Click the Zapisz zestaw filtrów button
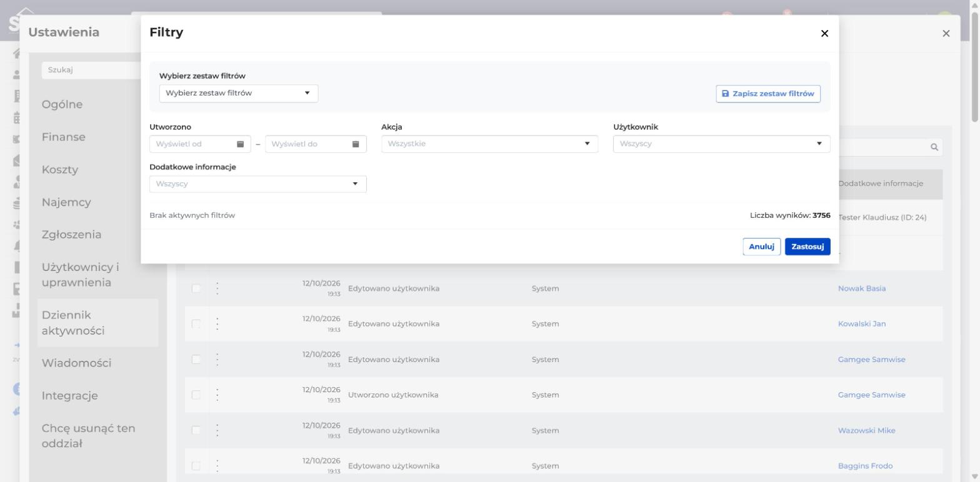 coord(768,94)
